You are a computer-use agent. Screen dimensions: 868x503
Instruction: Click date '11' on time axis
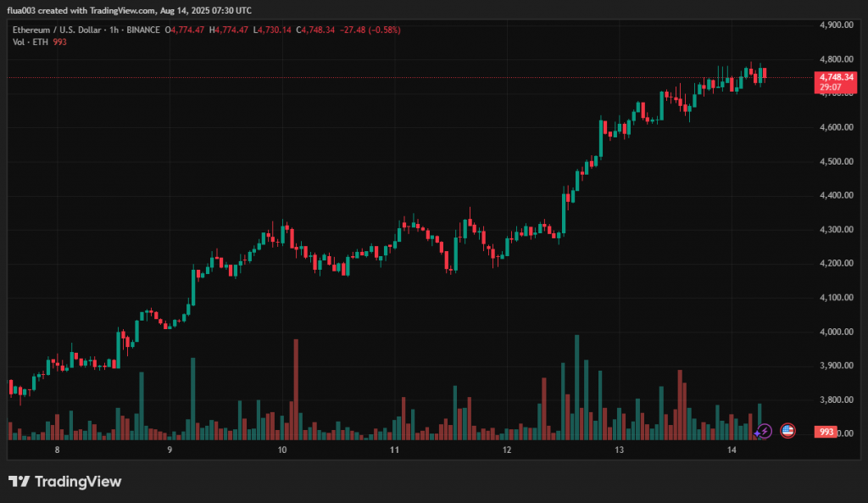tap(394, 450)
